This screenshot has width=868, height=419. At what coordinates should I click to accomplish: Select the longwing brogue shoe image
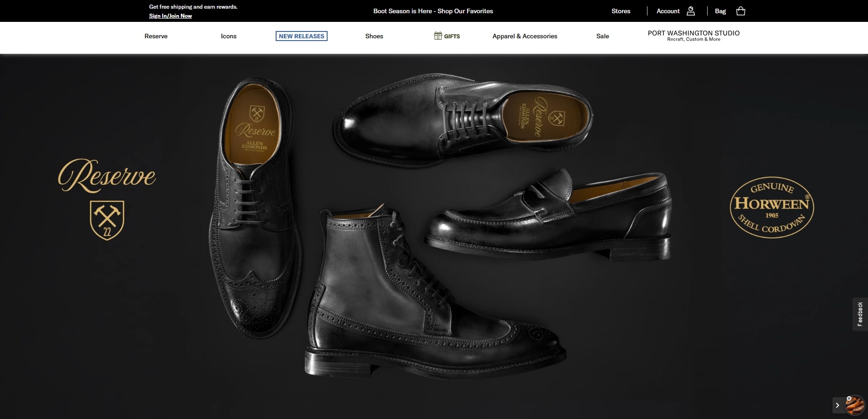click(x=255, y=207)
